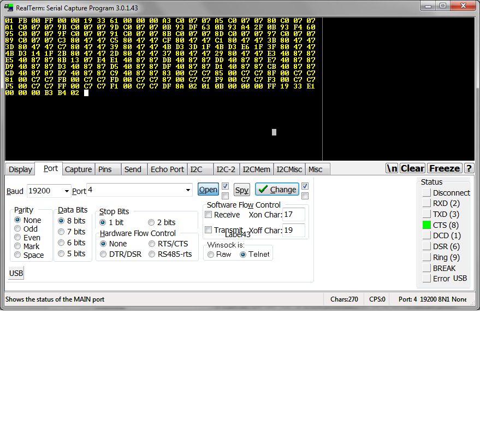The image size is (480, 448).
Task: Select RS485-rts hardware flow control
Action: point(152,254)
